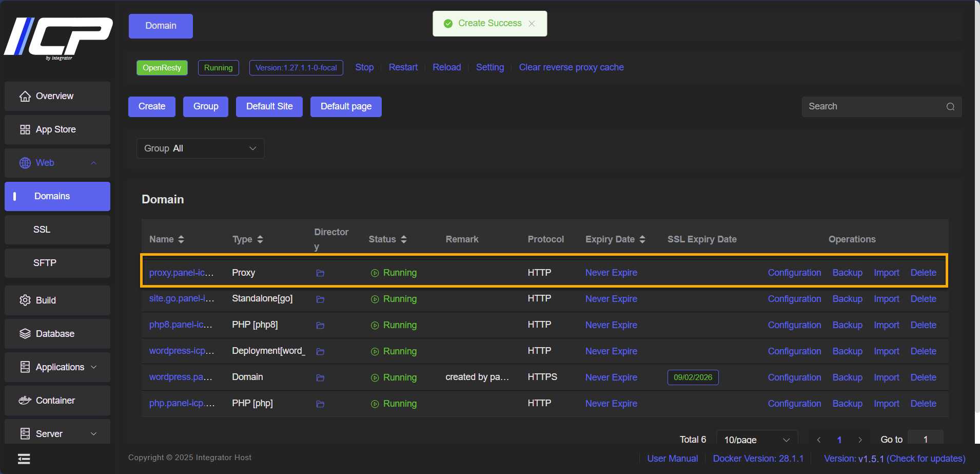Close the Create Success notification
Image resolution: width=980 pixels, height=474 pixels.
[532, 24]
